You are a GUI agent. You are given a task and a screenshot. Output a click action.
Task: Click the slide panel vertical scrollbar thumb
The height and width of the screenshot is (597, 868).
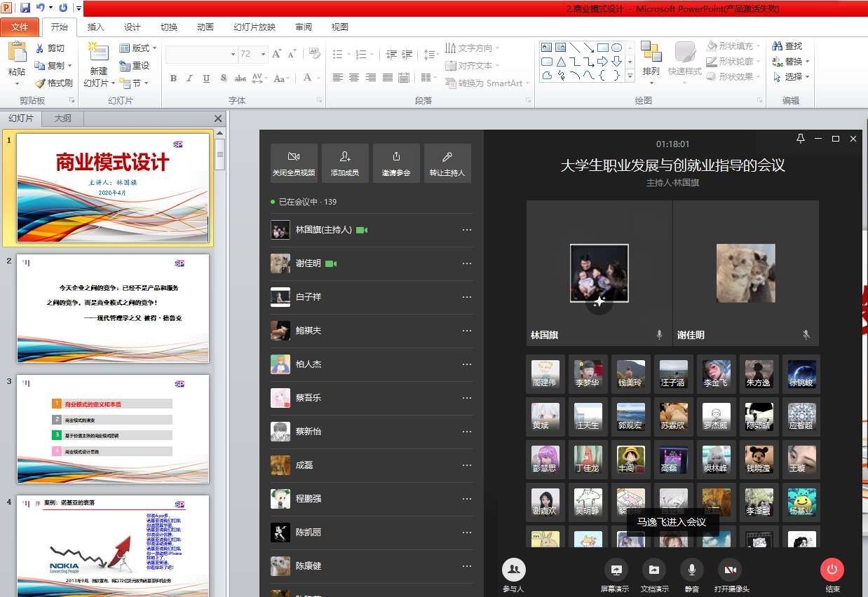click(x=220, y=153)
